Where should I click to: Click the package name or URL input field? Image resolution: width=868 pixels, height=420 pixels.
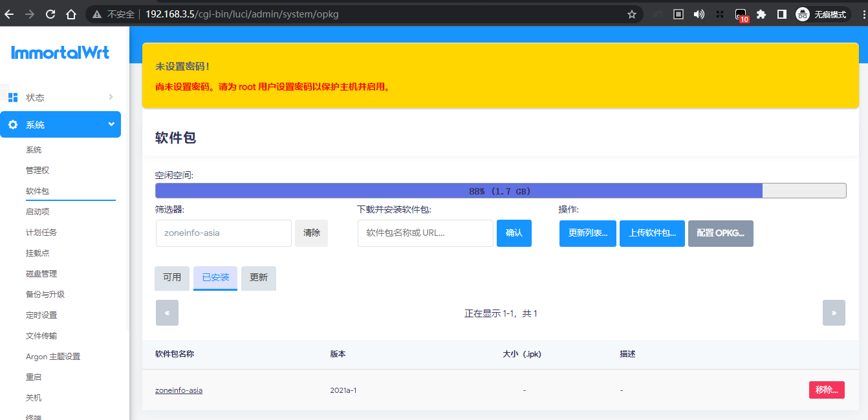(x=425, y=233)
